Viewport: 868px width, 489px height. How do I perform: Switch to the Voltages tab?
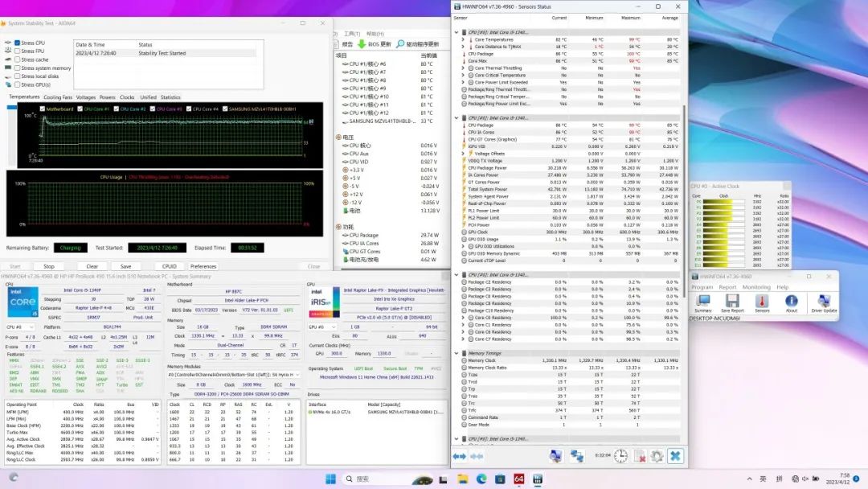tap(85, 97)
